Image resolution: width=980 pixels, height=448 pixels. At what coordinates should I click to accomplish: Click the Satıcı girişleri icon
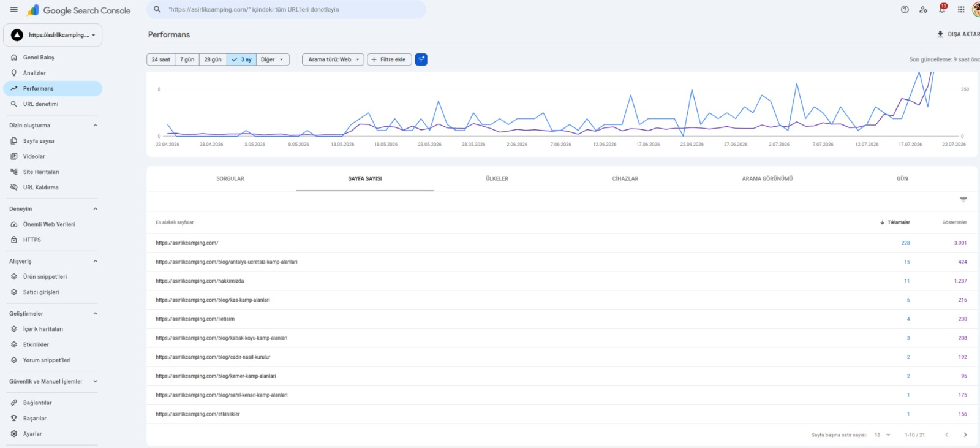pos(14,292)
